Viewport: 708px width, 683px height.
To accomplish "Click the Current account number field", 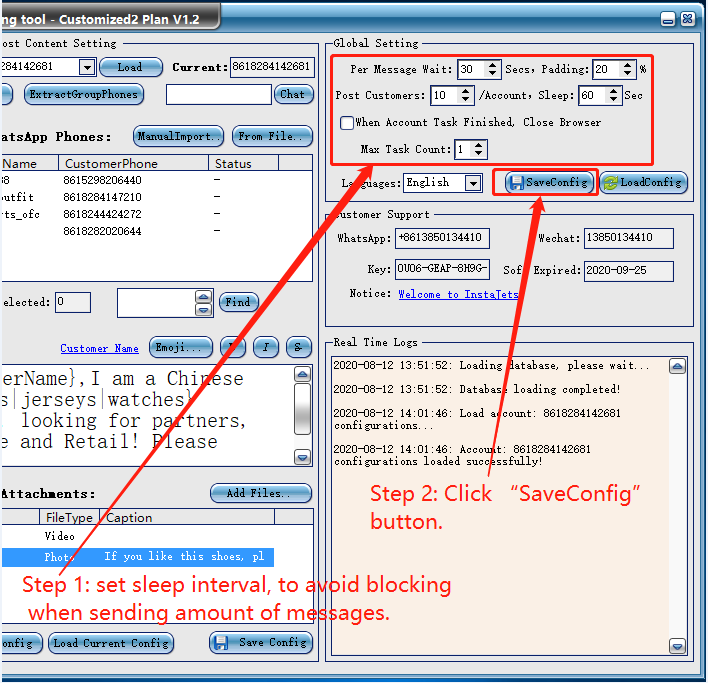I will [x=272, y=67].
